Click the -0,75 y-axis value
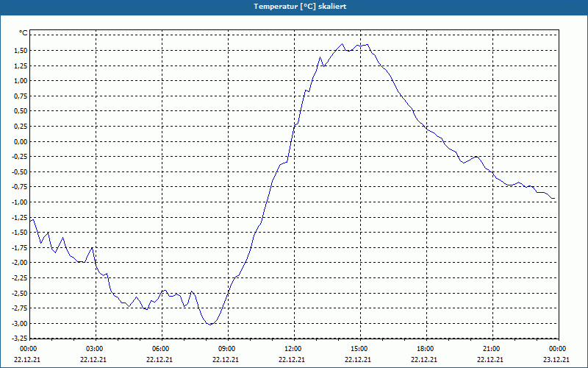588x368 pixels. pyautogui.click(x=20, y=187)
